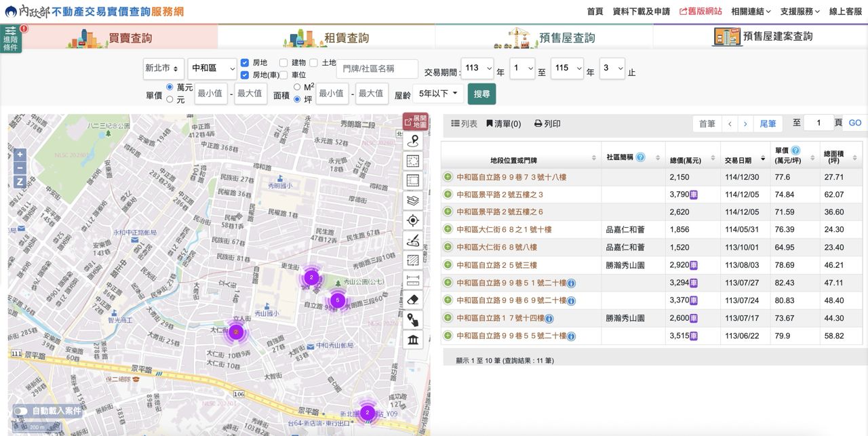Check the 建物 checkbox

click(x=283, y=63)
